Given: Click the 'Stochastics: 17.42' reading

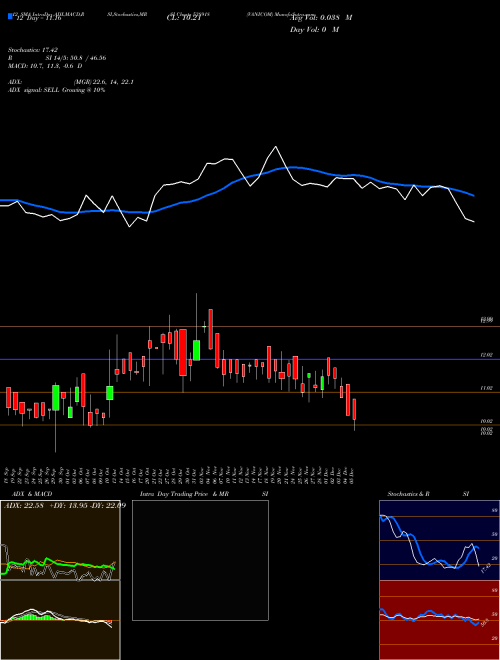Looking at the screenshot, I should (33, 50).
